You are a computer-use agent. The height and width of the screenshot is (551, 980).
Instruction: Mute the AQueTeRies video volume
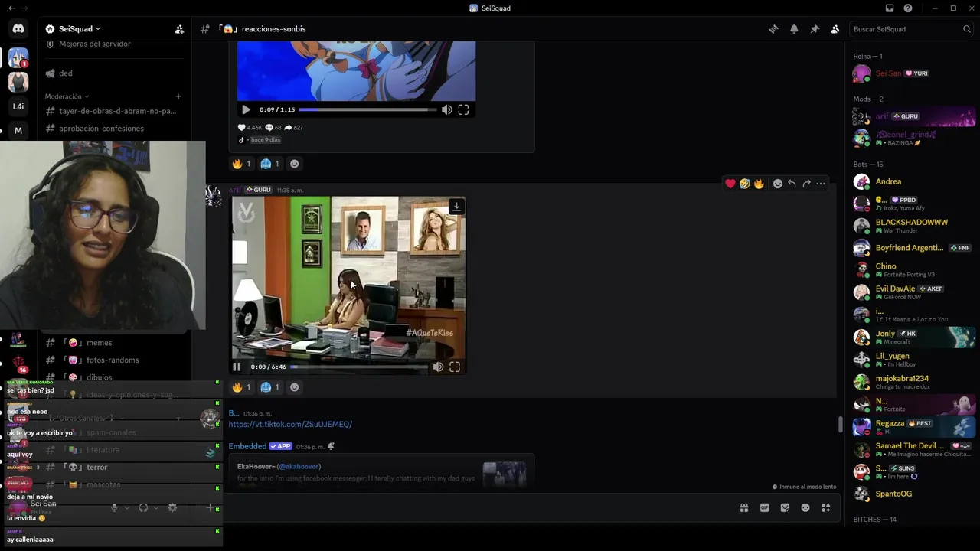tap(438, 367)
